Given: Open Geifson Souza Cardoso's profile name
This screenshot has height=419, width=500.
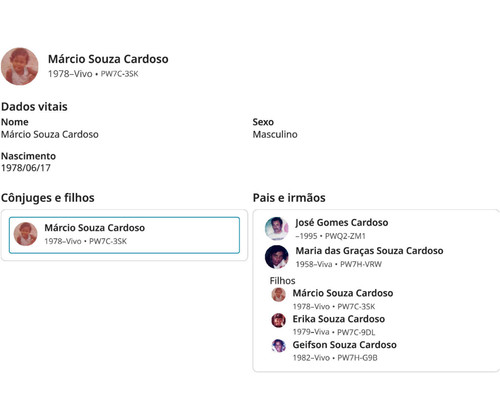Looking at the screenshot, I should pos(345,345).
